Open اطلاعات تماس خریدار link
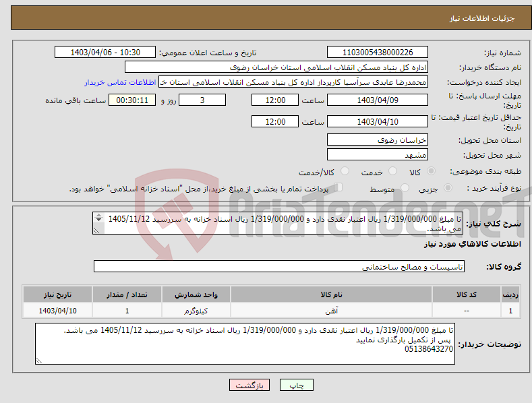This screenshot has height=403, width=532. [120, 82]
